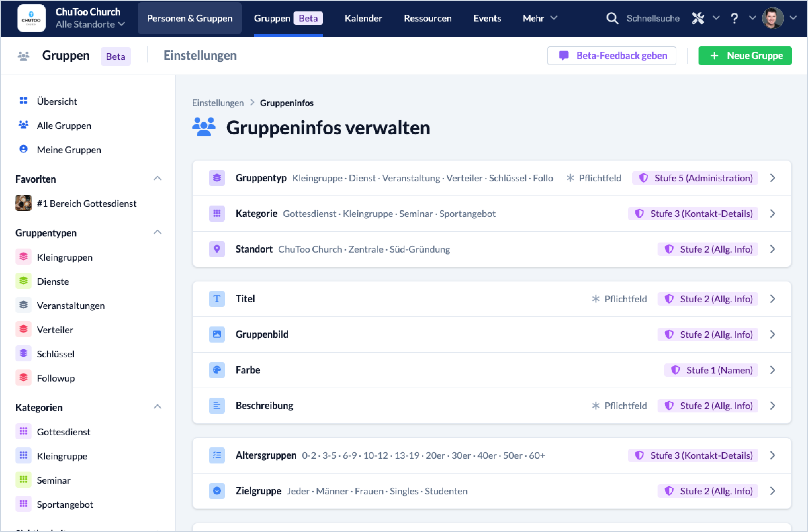Click the question mark help icon

734,18
